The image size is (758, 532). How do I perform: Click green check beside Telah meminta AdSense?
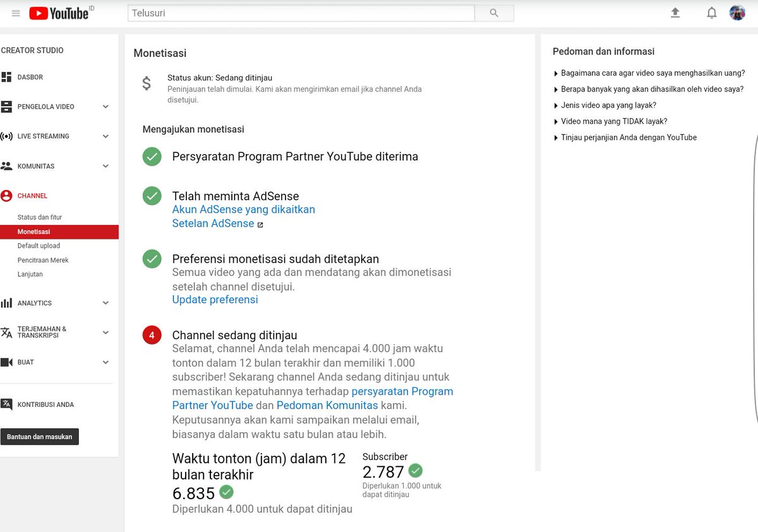point(152,196)
